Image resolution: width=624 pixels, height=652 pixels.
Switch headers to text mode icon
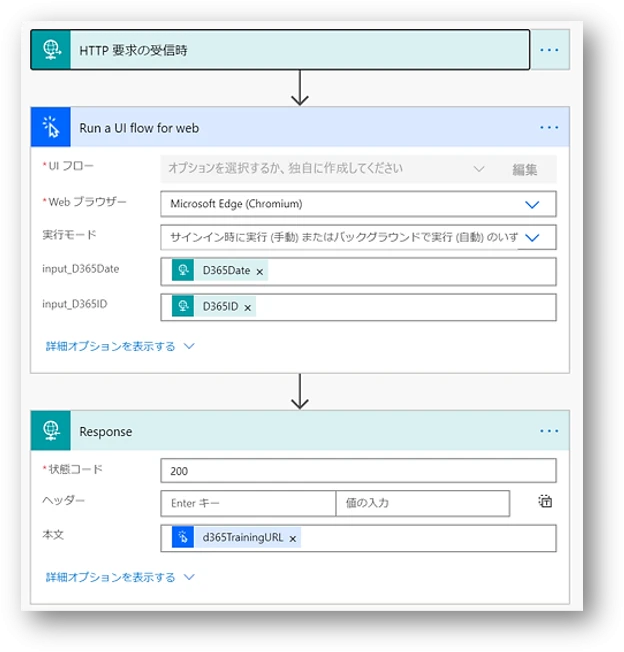[x=545, y=501]
